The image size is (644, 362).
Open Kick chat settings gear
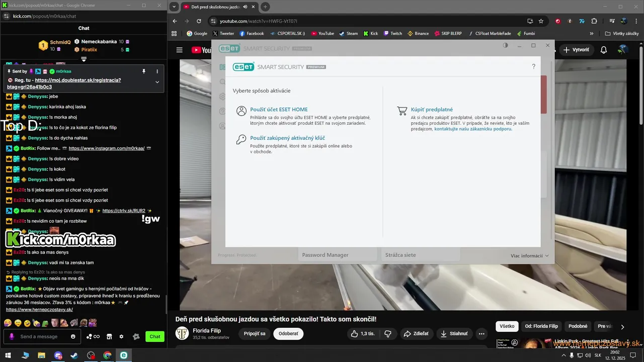pos(121,336)
